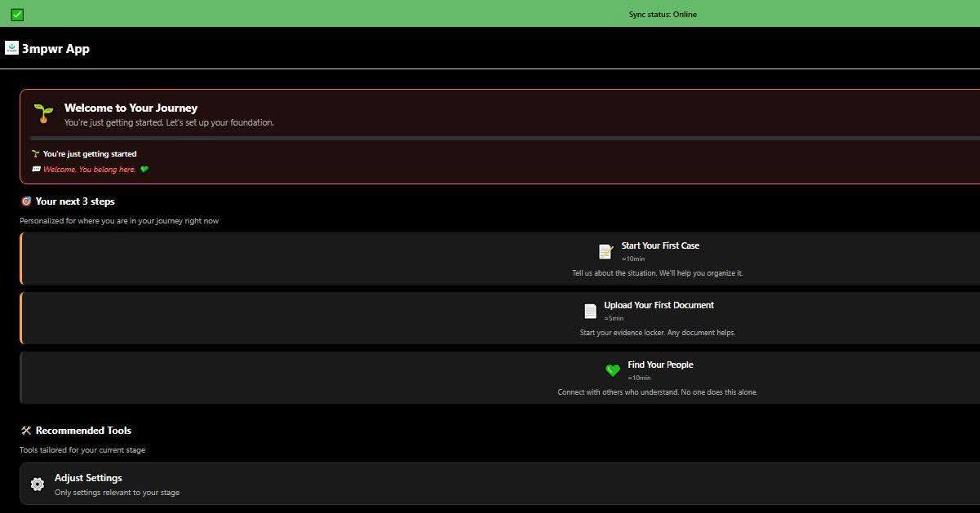Image resolution: width=980 pixels, height=513 pixels.
Task: Click the heart emoji after the welcome message
Action: (144, 169)
